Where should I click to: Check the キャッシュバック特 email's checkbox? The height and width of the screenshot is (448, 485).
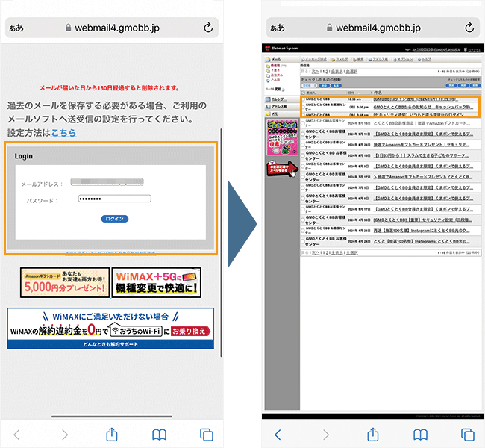pos(303,107)
